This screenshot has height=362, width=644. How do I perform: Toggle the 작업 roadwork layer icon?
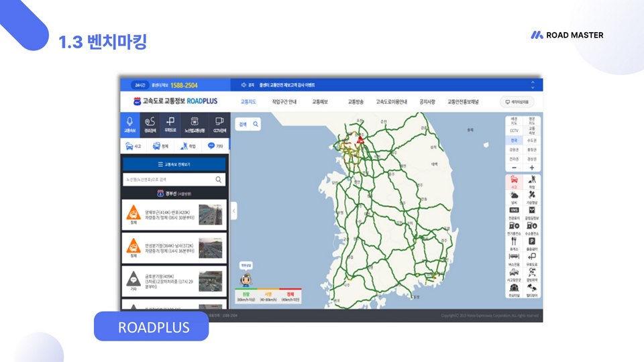[531, 182]
